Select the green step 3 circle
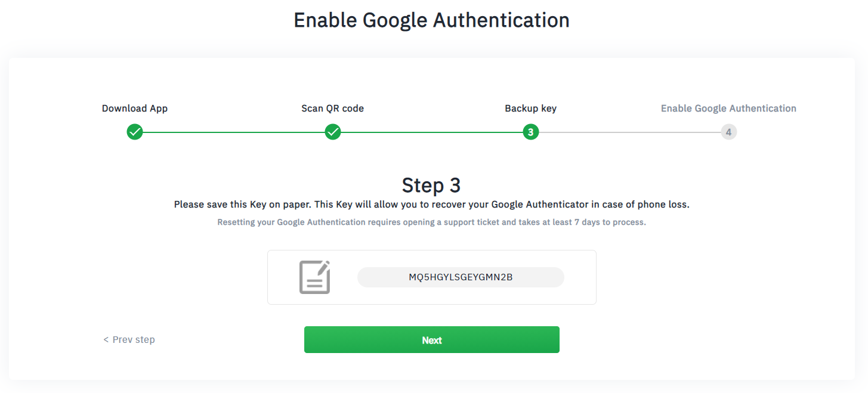The width and height of the screenshot is (868, 393). pos(531,132)
